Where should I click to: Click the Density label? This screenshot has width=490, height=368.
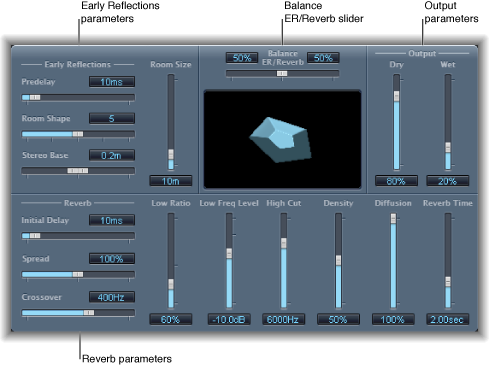338,203
